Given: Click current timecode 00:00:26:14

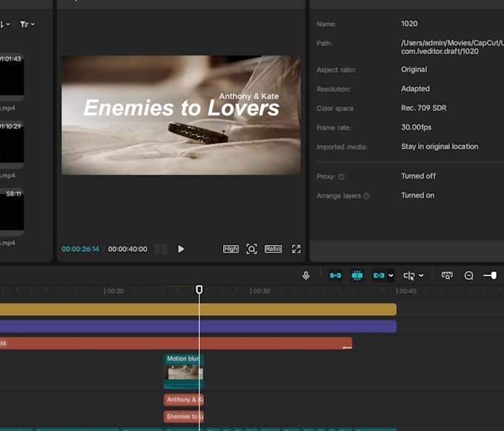Looking at the screenshot, I should coord(80,249).
